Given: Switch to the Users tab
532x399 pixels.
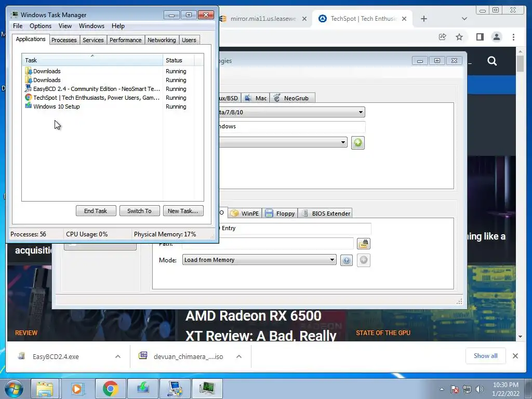Looking at the screenshot, I should click(x=189, y=40).
